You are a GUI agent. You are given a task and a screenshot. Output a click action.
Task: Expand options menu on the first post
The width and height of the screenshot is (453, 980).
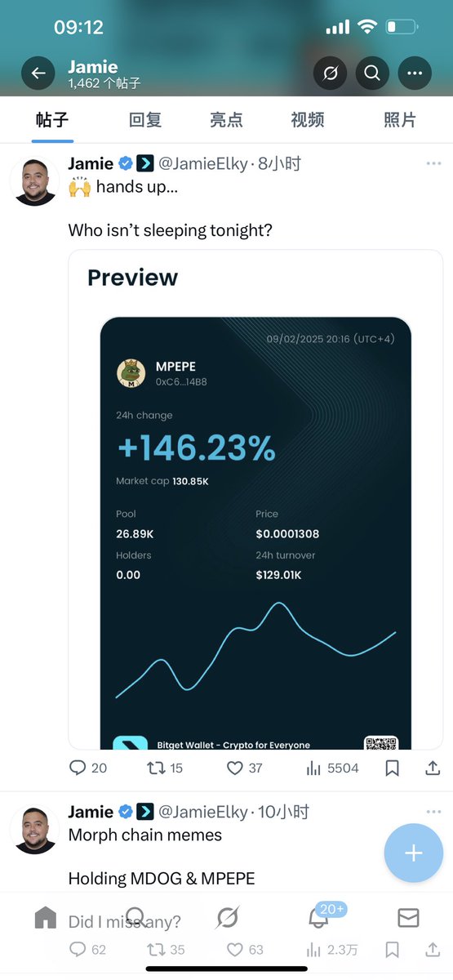coord(433,163)
